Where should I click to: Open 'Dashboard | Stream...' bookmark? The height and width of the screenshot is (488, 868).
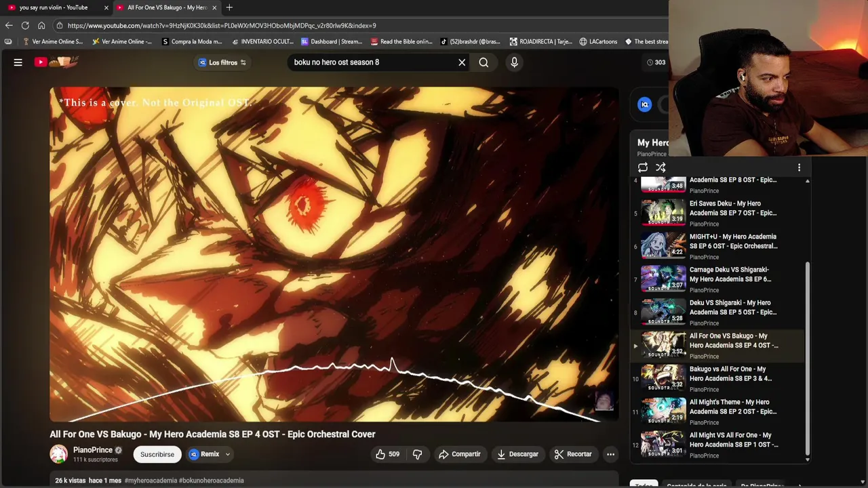pos(332,41)
